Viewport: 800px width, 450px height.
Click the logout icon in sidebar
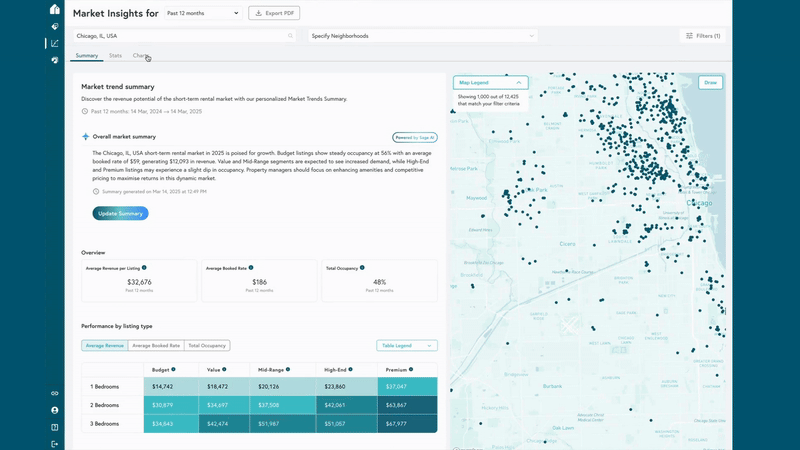(x=54, y=444)
